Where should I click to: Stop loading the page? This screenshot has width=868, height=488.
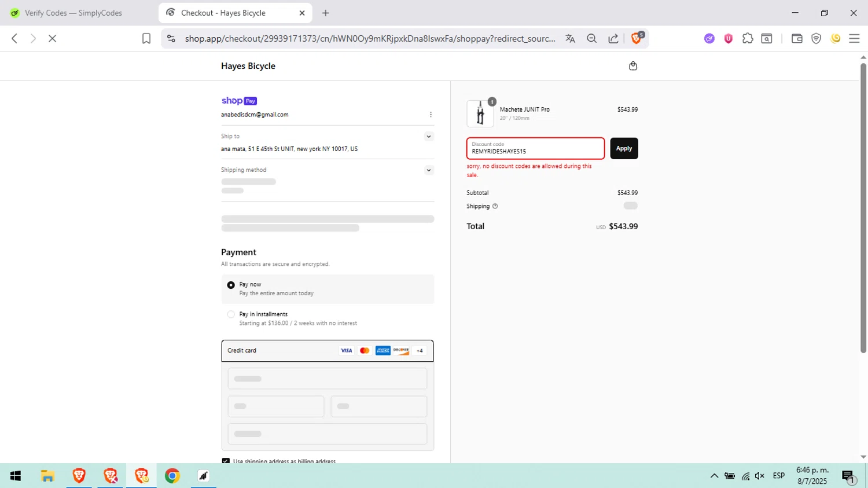[52, 39]
